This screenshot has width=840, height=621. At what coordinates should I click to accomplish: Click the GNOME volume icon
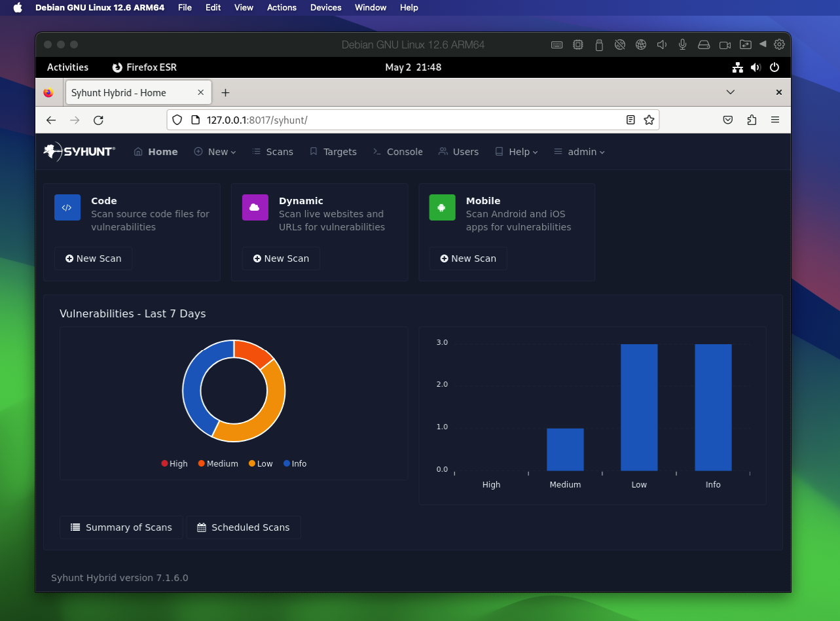(756, 67)
